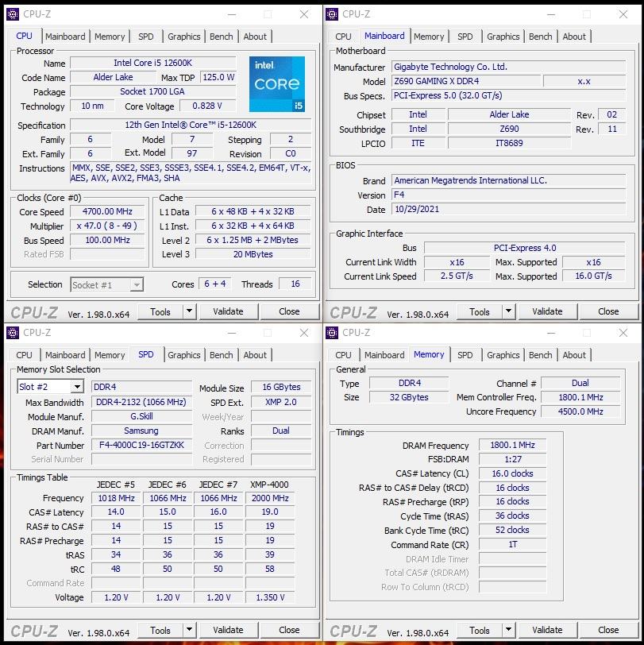Click memory size '32 GBytes' value

click(409, 397)
